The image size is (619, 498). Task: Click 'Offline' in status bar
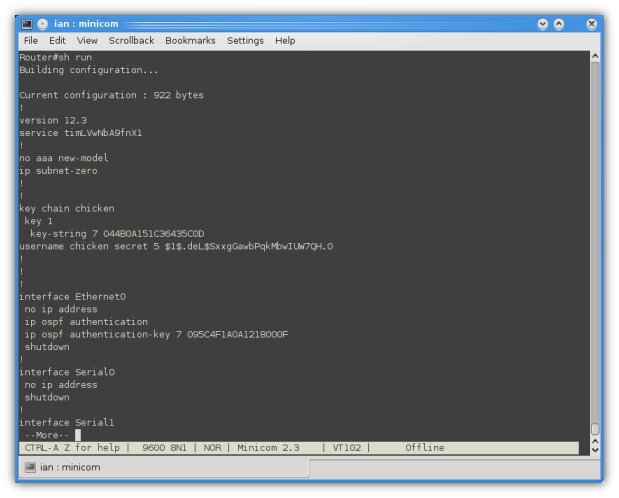tap(425, 448)
